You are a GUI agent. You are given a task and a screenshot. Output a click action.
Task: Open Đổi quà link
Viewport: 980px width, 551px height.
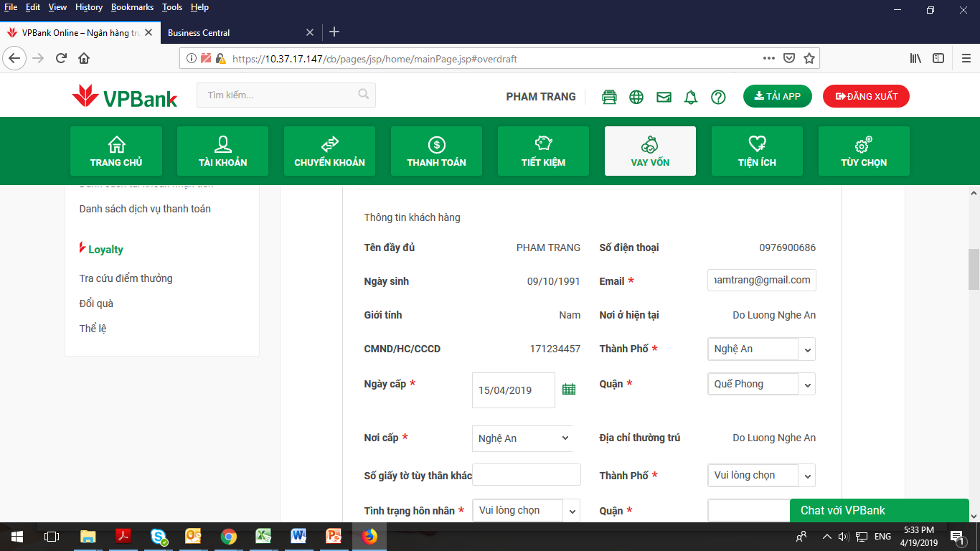pyautogui.click(x=96, y=303)
